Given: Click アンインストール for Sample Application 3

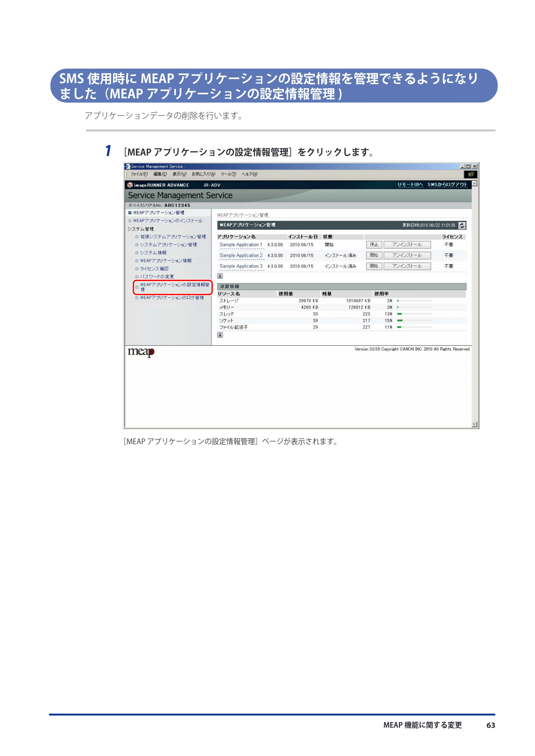Looking at the screenshot, I should click(407, 266).
